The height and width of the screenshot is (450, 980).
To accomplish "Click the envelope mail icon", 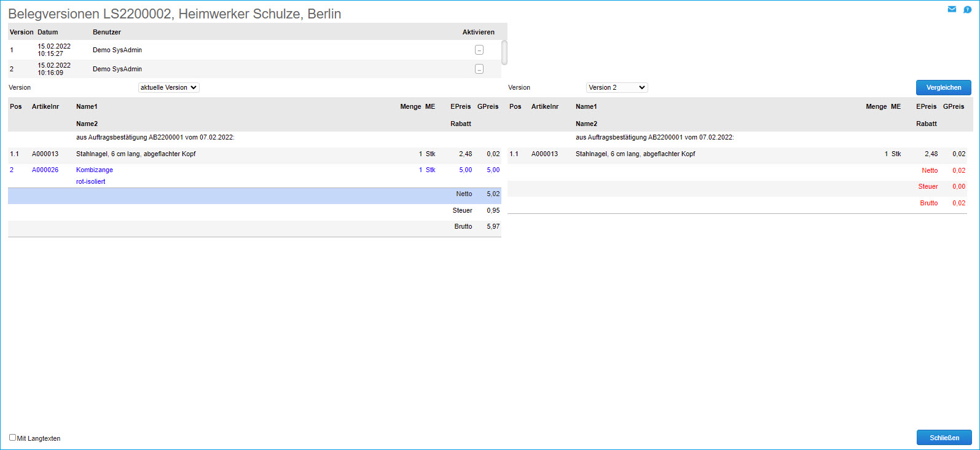I will point(952,9).
